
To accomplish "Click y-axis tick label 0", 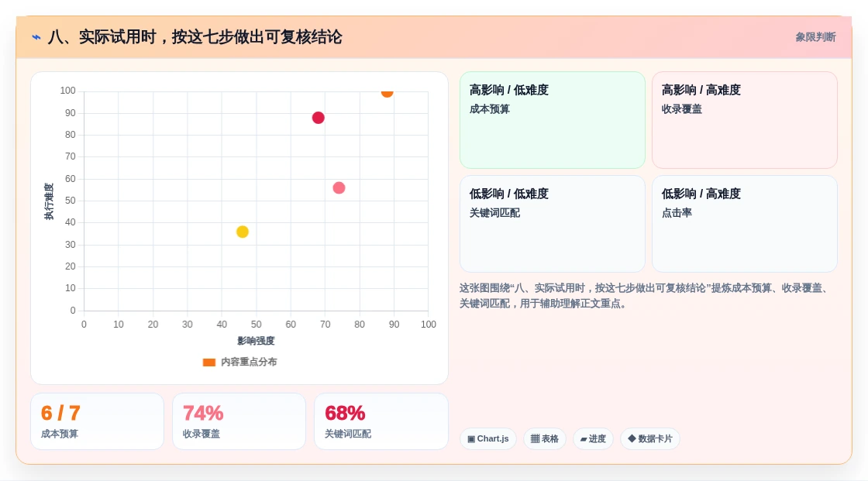I will coord(73,311).
